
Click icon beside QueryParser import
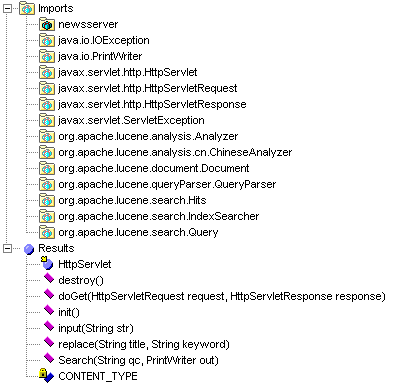point(47,184)
